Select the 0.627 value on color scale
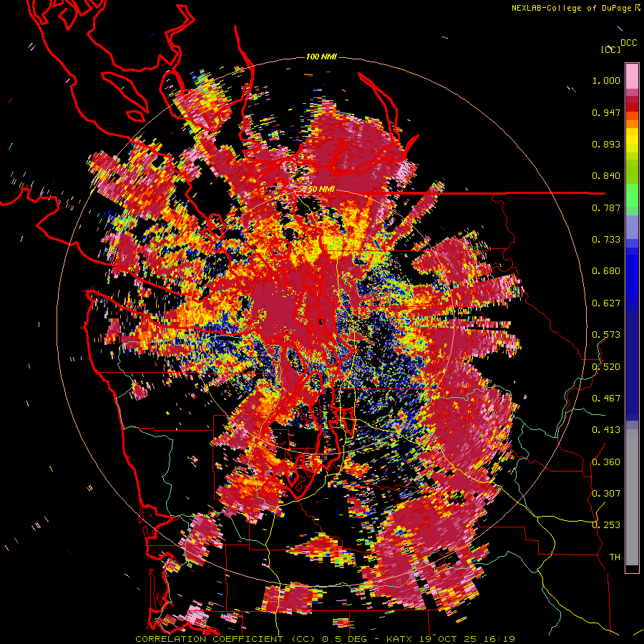644x644 pixels. pos(606,303)
